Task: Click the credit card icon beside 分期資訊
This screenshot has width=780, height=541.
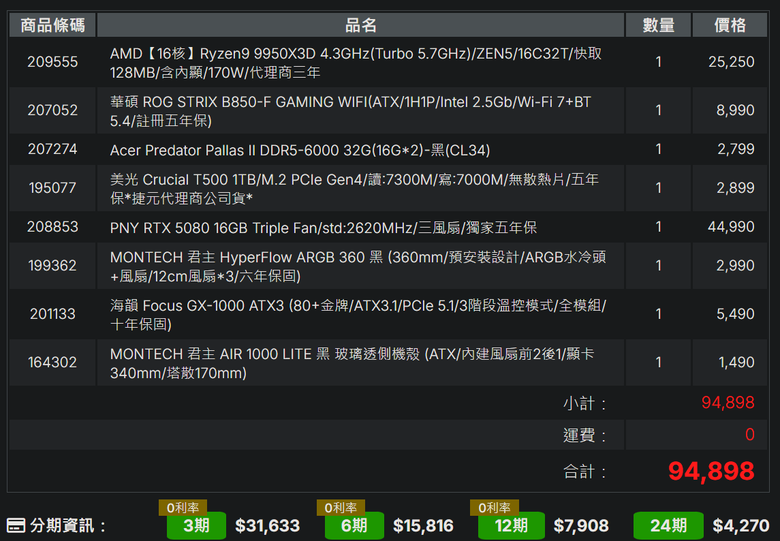Action: point(16,526)
